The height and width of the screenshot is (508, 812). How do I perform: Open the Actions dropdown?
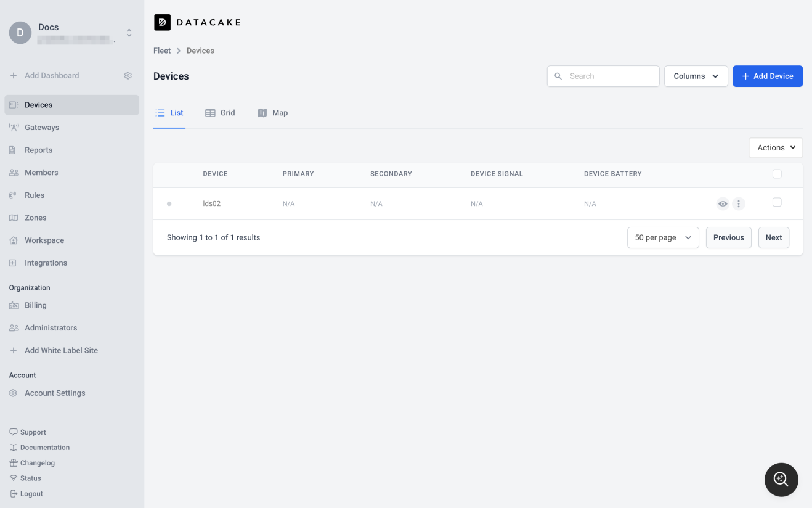776,148
